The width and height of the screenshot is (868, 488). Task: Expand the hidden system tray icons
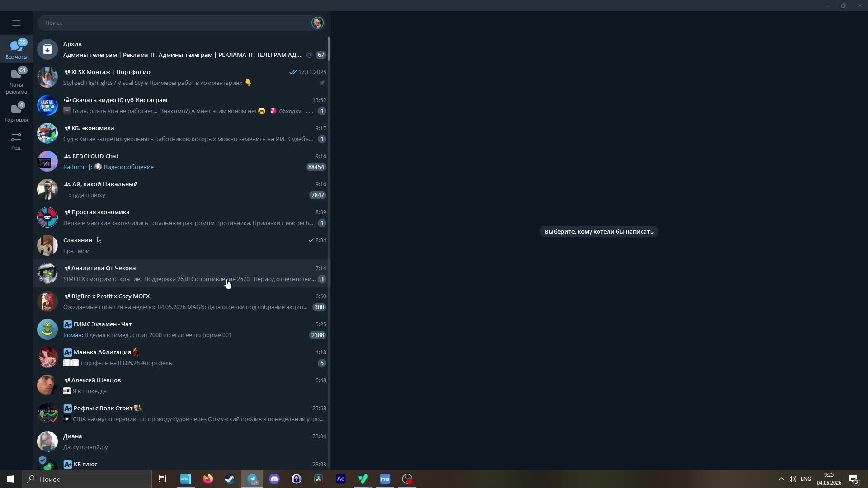(781, 479)
